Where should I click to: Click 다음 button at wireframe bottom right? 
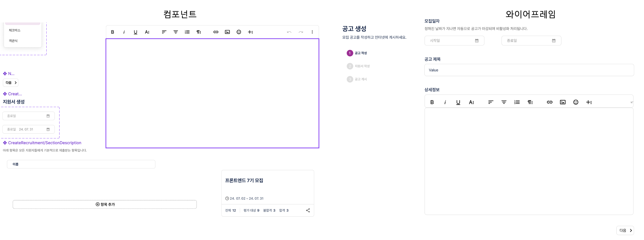tap(625, 230)
